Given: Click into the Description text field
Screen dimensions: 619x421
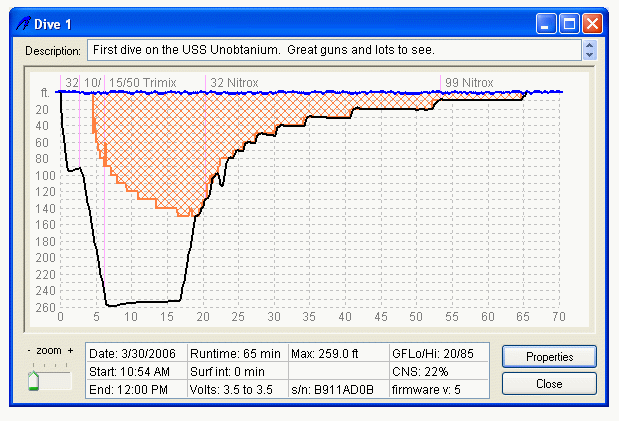Looking at the screenshot, I should tap(333, 49).
